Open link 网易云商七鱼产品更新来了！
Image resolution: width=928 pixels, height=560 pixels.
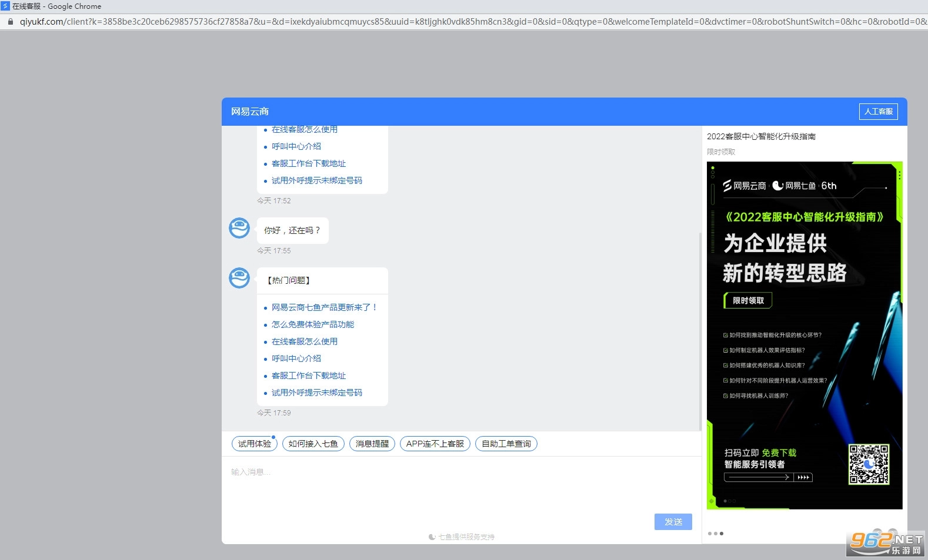tap(324, 307)
